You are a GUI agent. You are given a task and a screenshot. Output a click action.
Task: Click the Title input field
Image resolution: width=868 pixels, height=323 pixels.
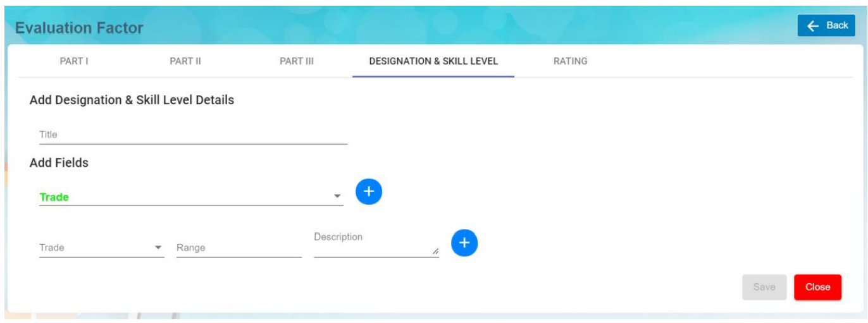(x=193, y=135)
